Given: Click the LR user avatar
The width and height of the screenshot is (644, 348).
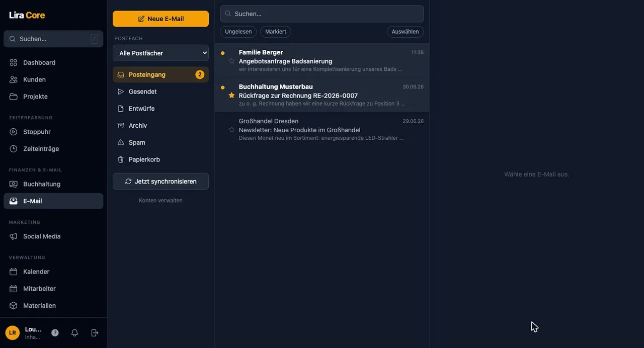Looking at the screenshot, I should pos(13,333).
